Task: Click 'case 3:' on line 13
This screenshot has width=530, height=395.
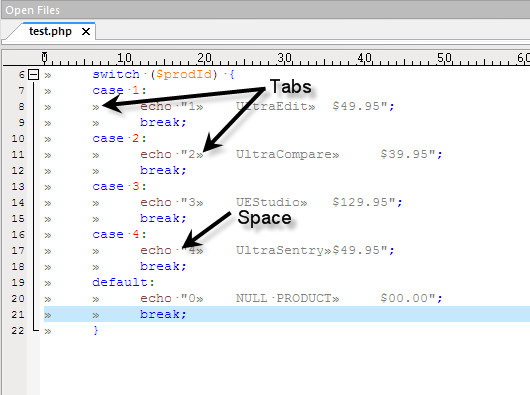Action: tap(119, 186)
